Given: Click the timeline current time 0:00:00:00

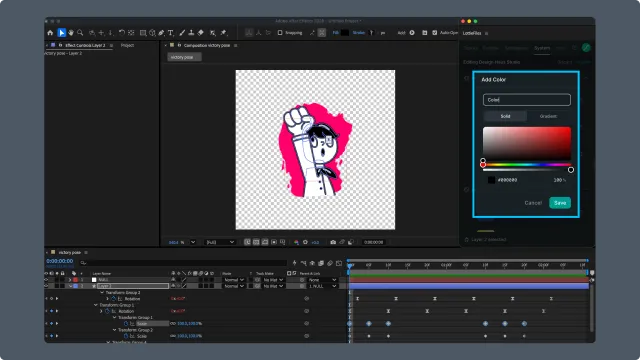Looking at the screenshot, I should [x=60, y=261].
